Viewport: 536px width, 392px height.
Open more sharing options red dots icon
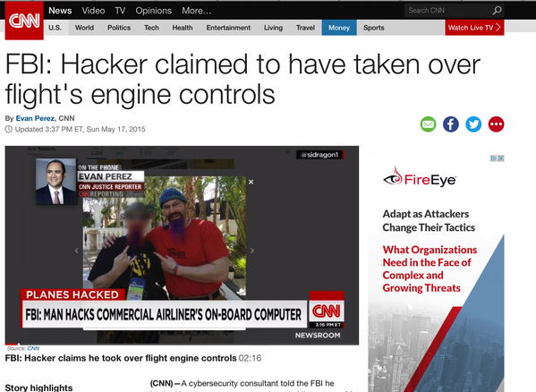coord(496,124)
